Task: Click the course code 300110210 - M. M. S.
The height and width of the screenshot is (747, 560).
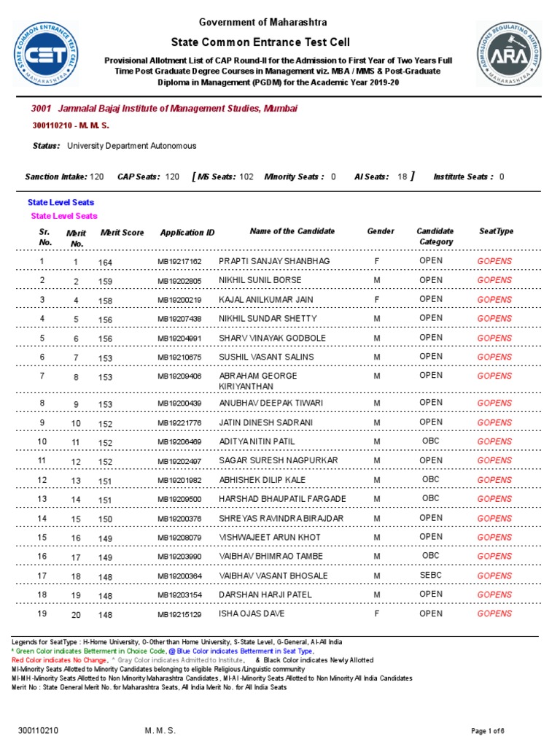Action: [x=71, y=125]
